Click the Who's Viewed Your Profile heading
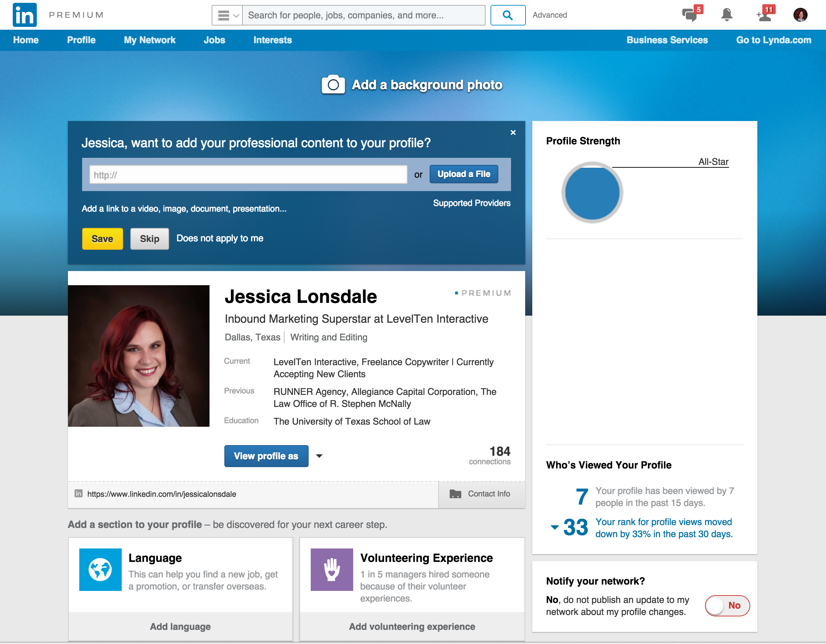This screenshot has height=644, width=826. [609, 465]
